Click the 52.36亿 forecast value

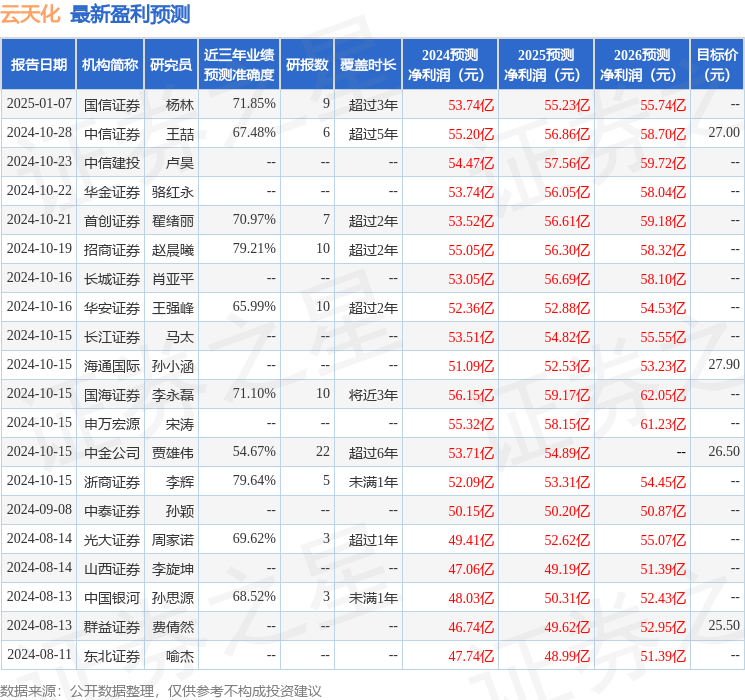tap(471, 308)
